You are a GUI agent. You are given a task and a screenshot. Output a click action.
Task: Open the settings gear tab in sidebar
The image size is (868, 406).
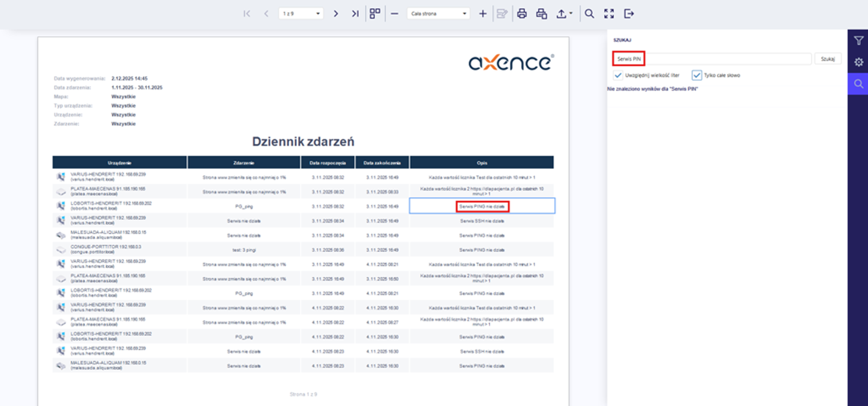click(x=858, y=62)
